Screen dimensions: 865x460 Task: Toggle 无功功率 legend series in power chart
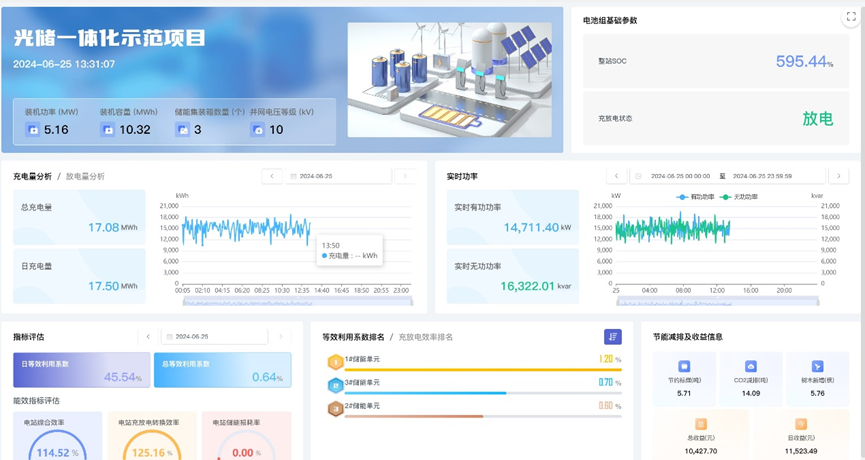coord(739,197)
